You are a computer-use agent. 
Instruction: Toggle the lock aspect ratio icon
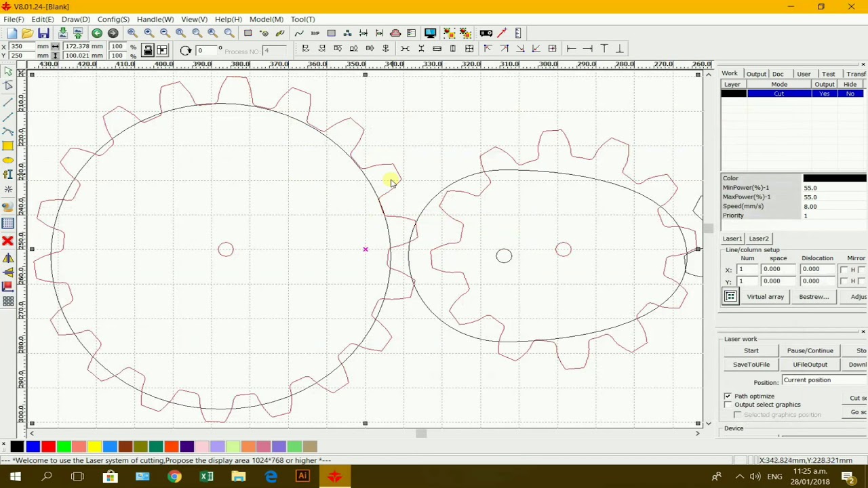(148, 51)
